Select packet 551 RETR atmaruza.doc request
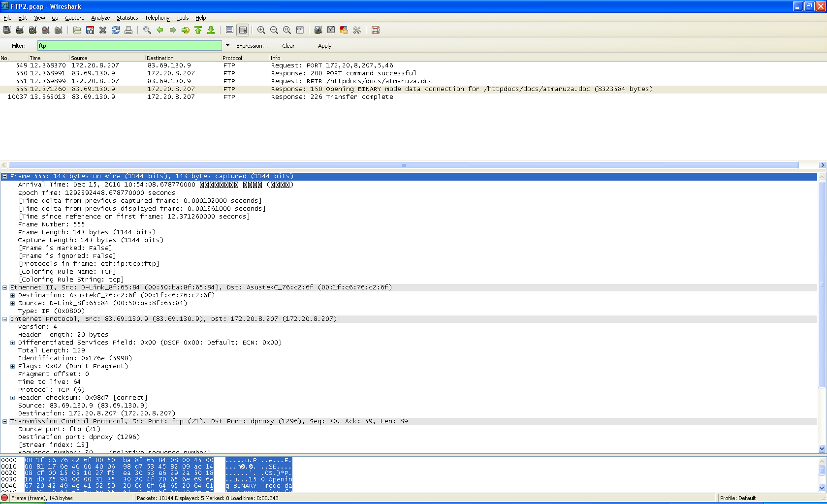 coord(413,81)
